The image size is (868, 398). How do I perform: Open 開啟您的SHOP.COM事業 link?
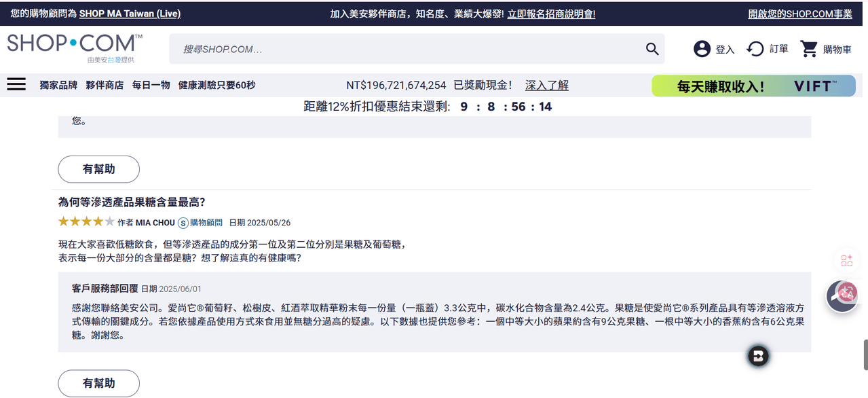click(800, 14)
